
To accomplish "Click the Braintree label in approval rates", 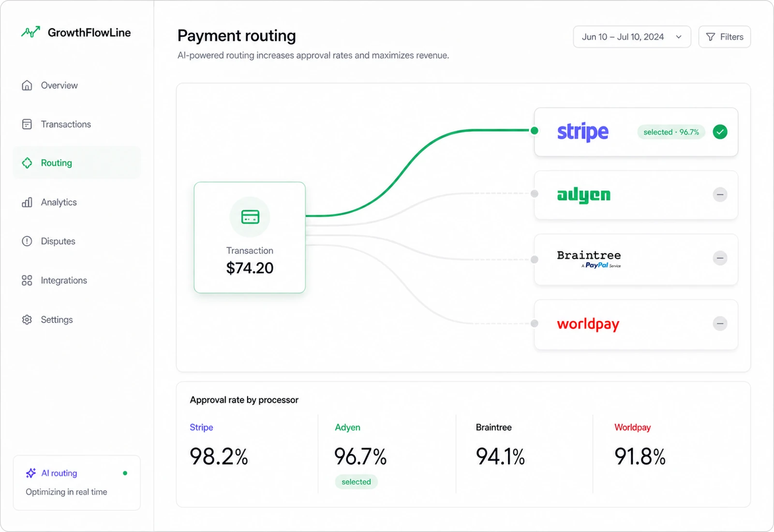I will point(493,427).
